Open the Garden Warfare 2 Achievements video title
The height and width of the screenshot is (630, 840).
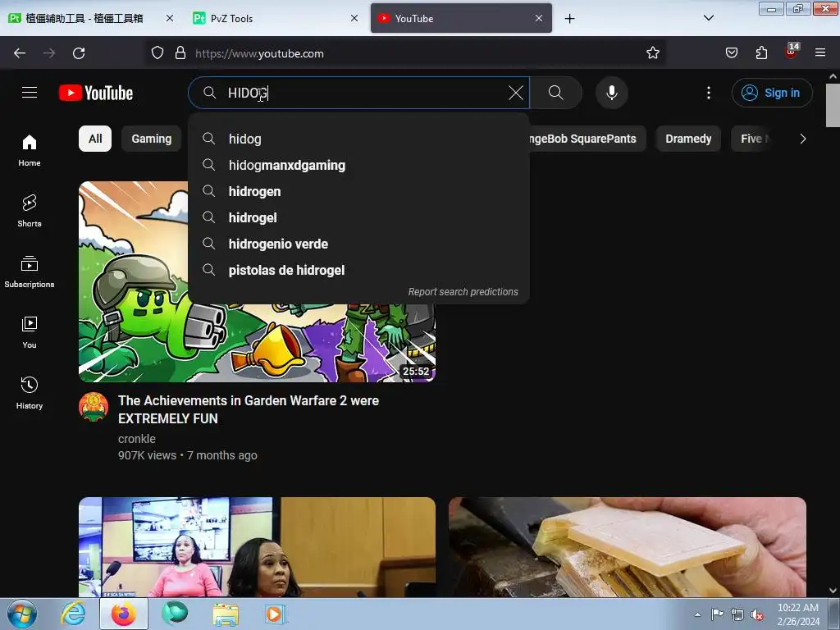(x=249, y=409)
